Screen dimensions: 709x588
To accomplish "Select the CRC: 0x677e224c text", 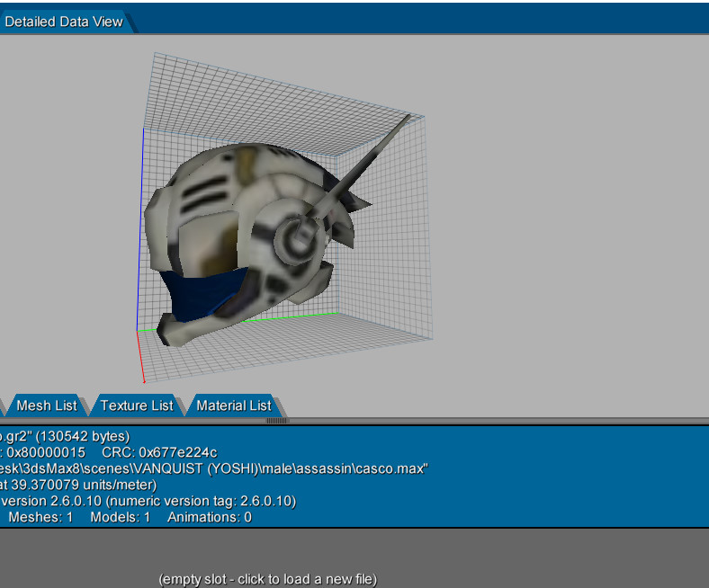I will tap(159, 452).
